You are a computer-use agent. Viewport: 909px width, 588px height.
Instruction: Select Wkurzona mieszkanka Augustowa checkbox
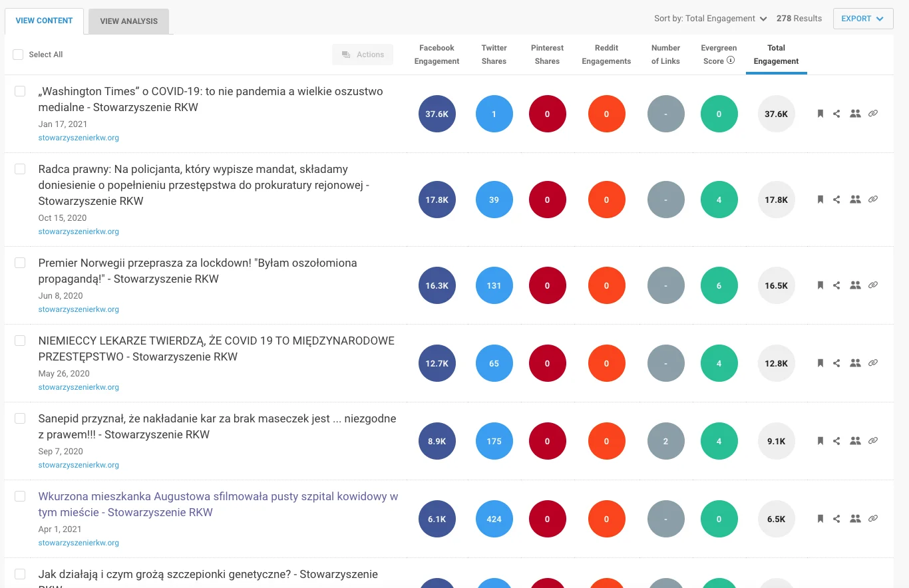(20, 496)
